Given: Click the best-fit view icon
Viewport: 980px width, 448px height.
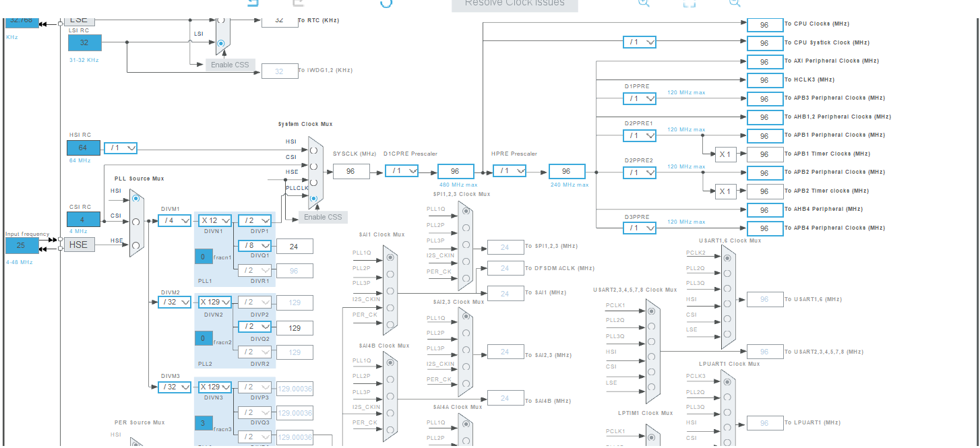Looking at the screenshot, I should click(x=689, y=4).
